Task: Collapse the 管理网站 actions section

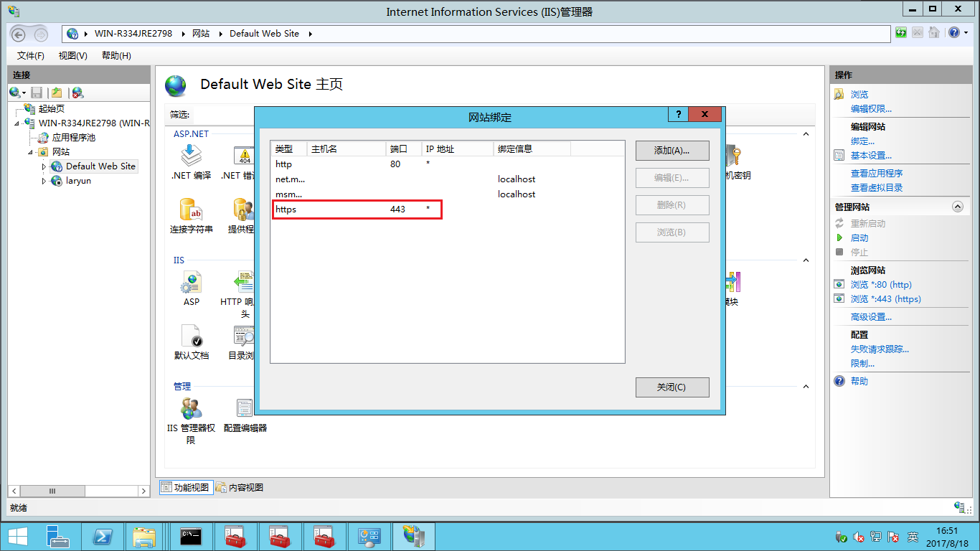Action: point(957,207)
